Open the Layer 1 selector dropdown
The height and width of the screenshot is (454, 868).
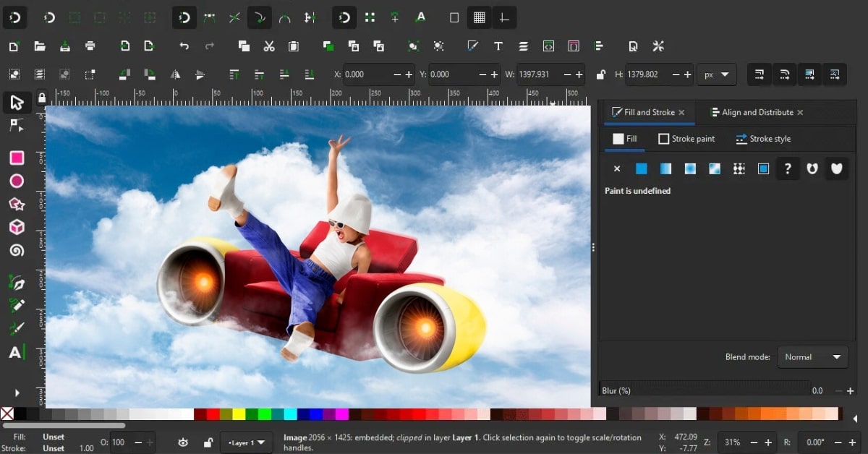pyautogui.click(x=245, y=442)
